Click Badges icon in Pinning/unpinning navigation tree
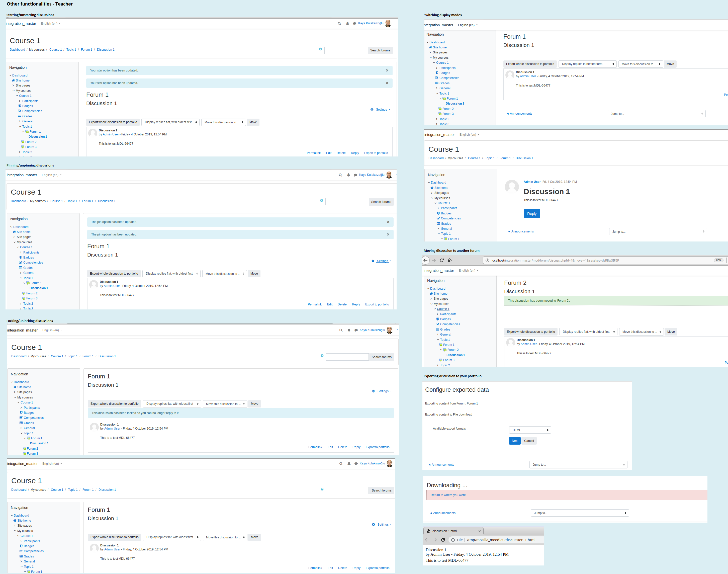This screenshot has height=574, width=728. 21,258
